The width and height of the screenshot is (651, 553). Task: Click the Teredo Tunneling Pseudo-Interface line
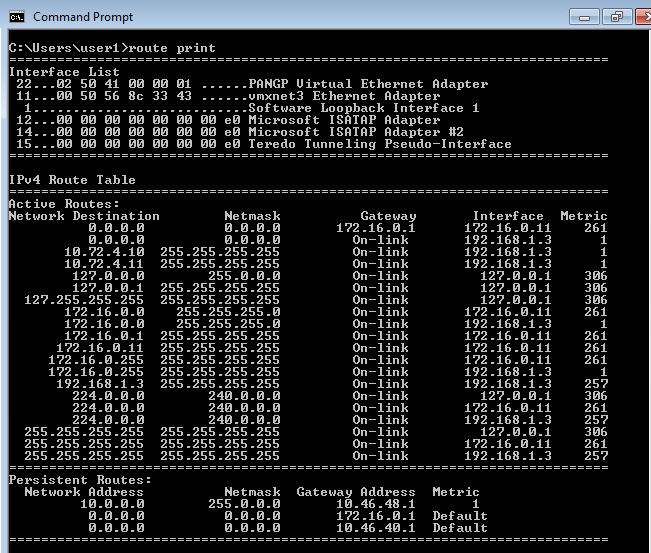pyautogui.click(x=264, y=144)
